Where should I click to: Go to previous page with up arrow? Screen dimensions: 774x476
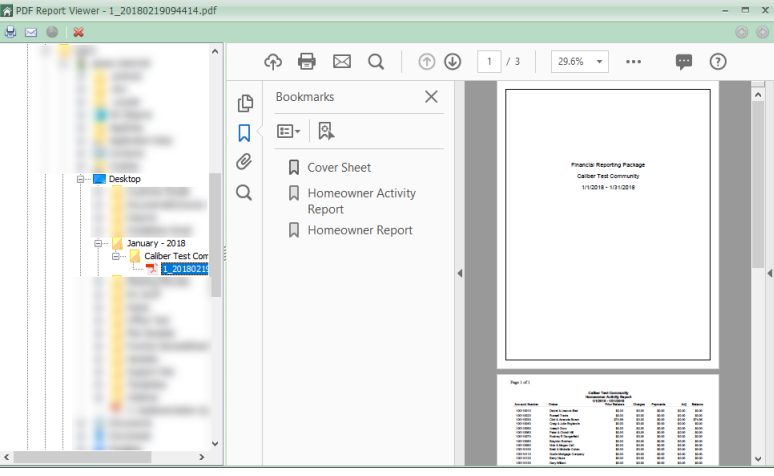[x=427, y=62]
